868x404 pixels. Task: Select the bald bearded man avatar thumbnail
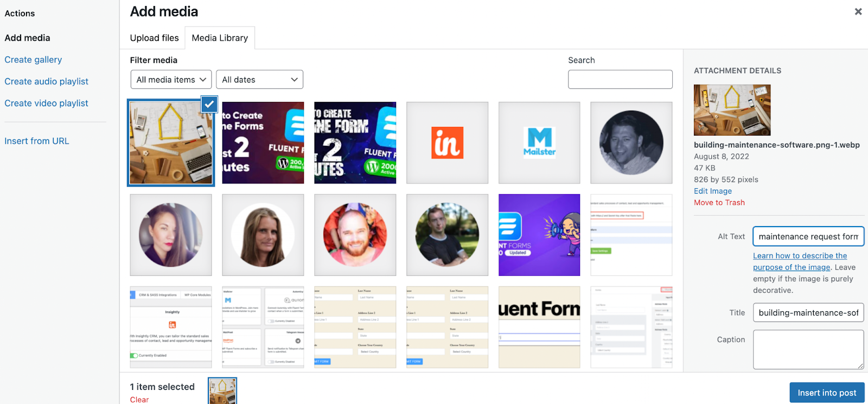(355, 235)
